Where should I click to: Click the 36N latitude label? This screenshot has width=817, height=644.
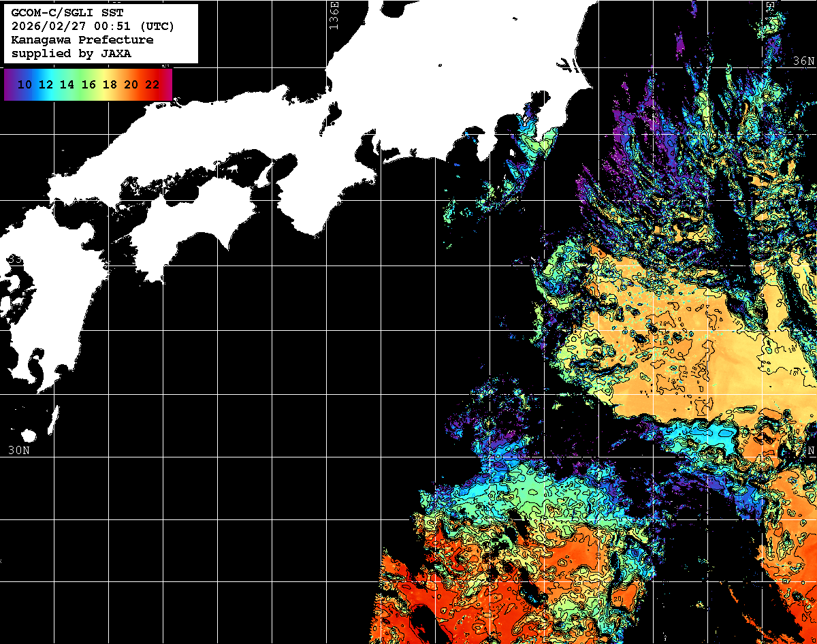click(803, 62)
